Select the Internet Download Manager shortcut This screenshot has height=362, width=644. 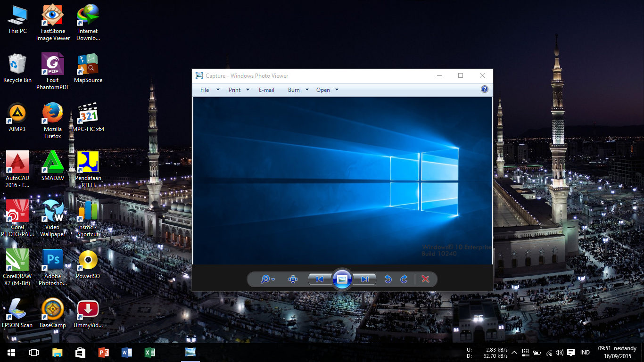click(x=88, y=23)
